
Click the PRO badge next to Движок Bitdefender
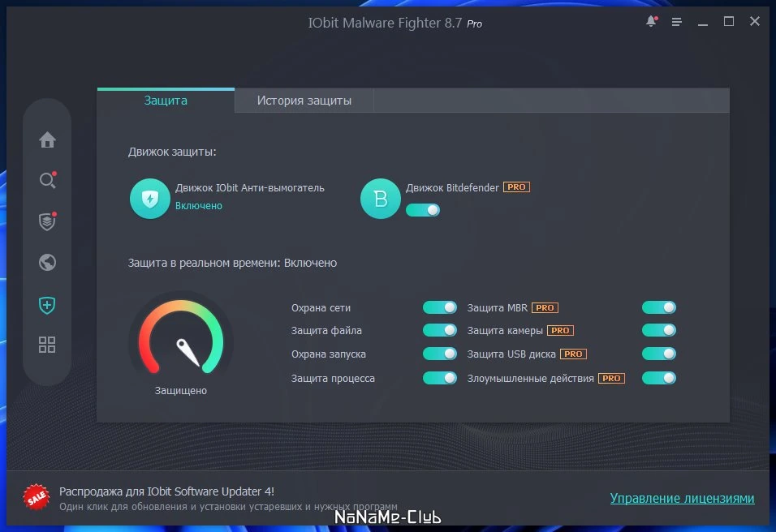pos(517,187)
